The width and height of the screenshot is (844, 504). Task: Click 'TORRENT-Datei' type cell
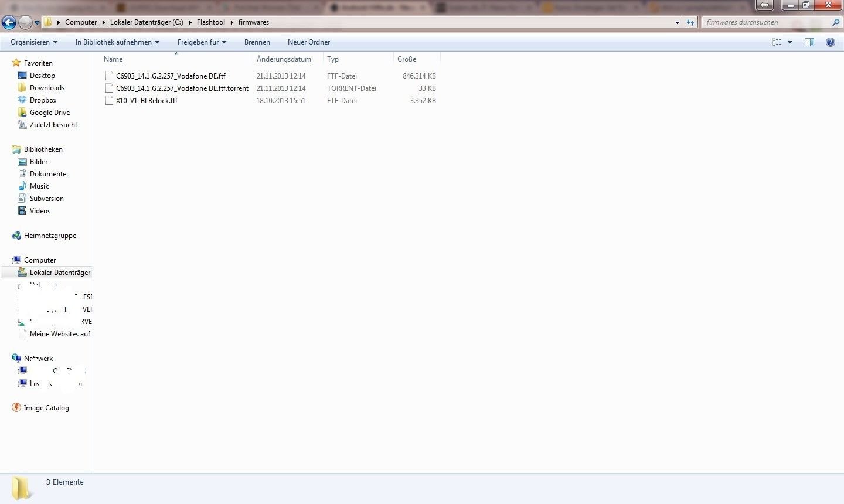[x=352, y=88]
